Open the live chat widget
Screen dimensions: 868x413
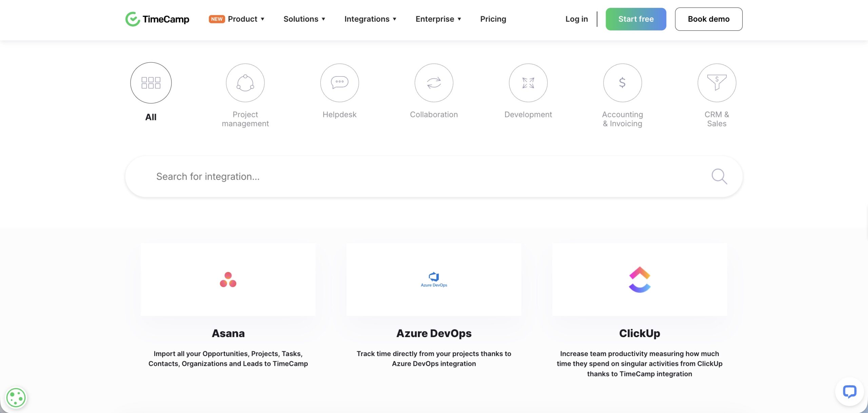coord(849,392)
